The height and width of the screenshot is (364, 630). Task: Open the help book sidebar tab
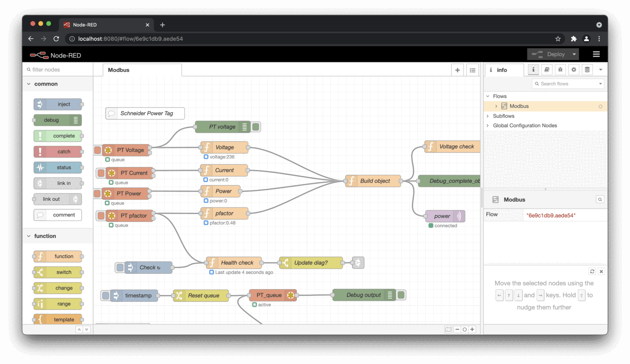(547, 70)
